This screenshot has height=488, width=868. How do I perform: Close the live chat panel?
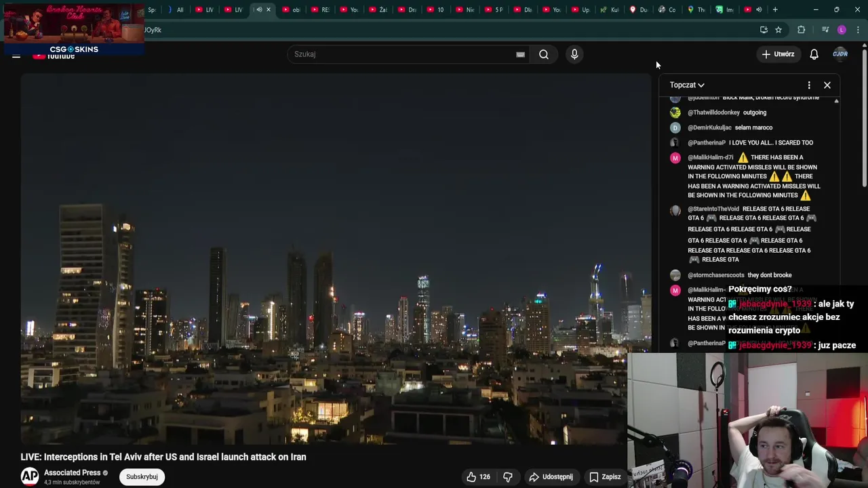[x=827, y=85]
